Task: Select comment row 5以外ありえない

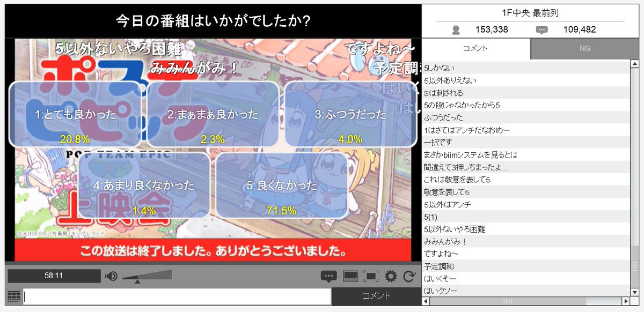Action: 526,80
